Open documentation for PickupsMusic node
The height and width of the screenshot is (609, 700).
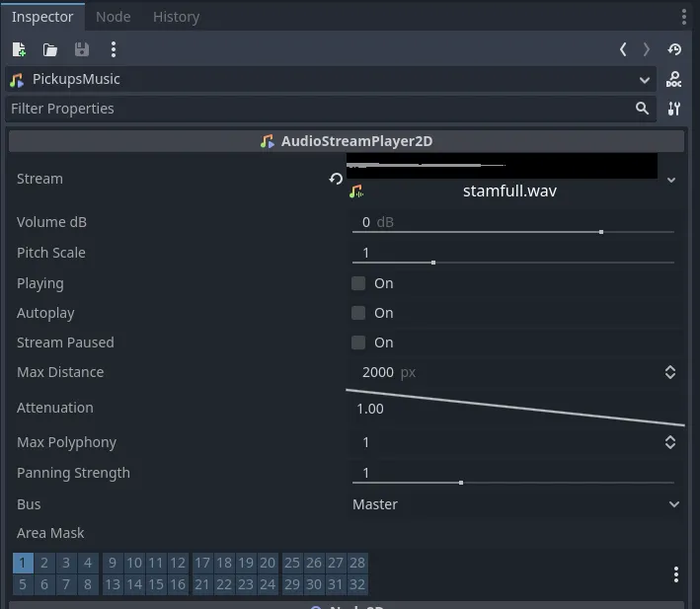(x=673, y=79)
